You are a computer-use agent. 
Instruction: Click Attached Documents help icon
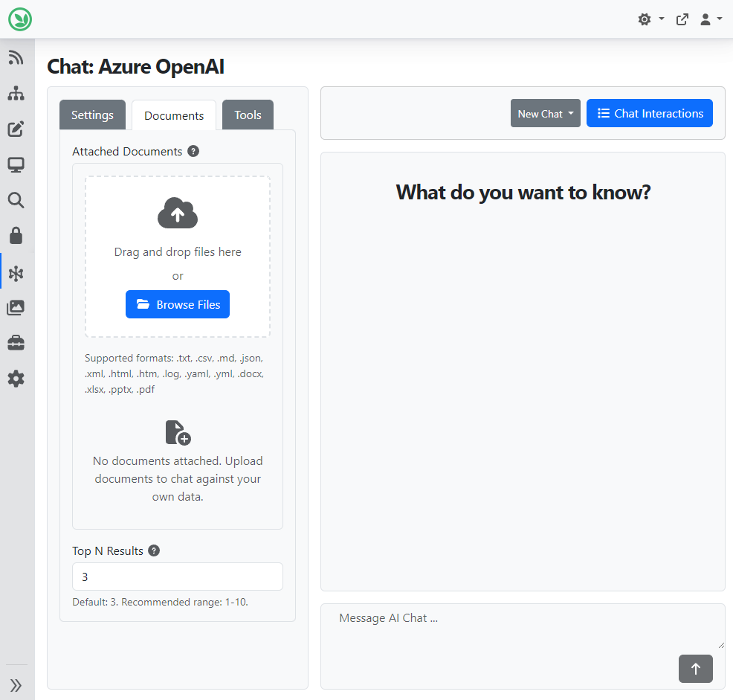[193, 151]
